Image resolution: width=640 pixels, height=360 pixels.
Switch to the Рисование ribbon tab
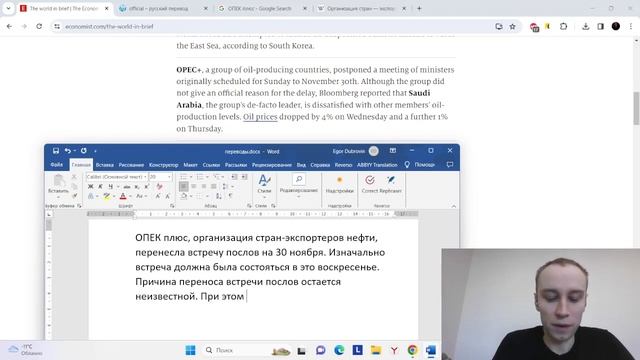(131, 165)
